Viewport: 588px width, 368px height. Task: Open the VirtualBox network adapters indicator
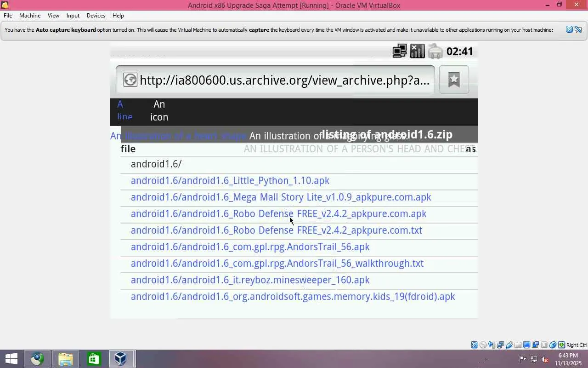coord(500,345)
